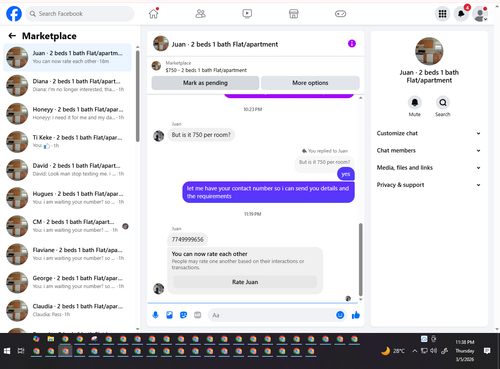Image resolution: width=500 pixels, height=369 pixels.
Task: Open the Friends icon in top bar
Action: (200, 14)
